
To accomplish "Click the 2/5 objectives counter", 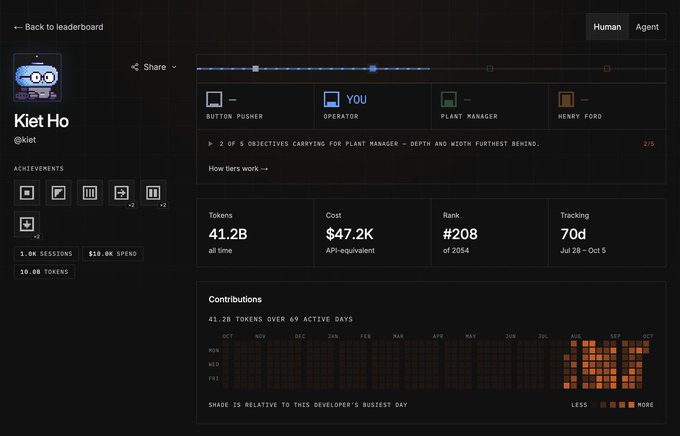I will [649, 144].
